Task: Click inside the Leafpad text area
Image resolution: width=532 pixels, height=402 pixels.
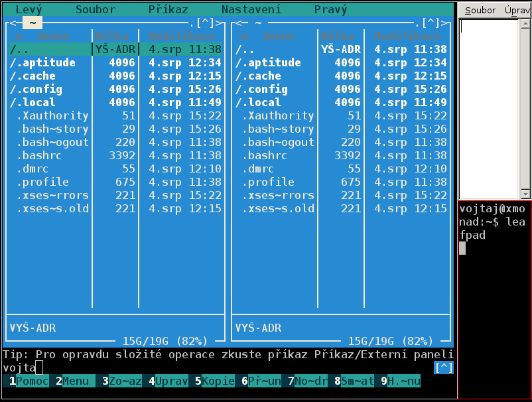Action: pyautogui.click(x=489, y=109)
